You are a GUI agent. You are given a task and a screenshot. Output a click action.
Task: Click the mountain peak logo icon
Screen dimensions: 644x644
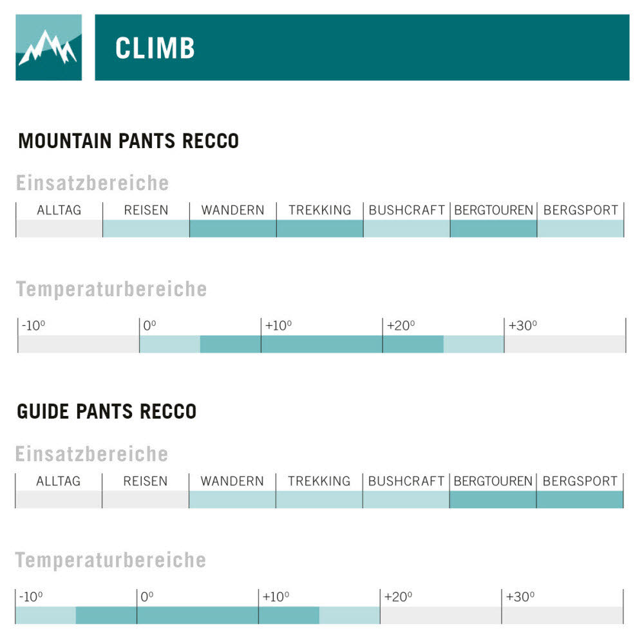pos(48,47)
